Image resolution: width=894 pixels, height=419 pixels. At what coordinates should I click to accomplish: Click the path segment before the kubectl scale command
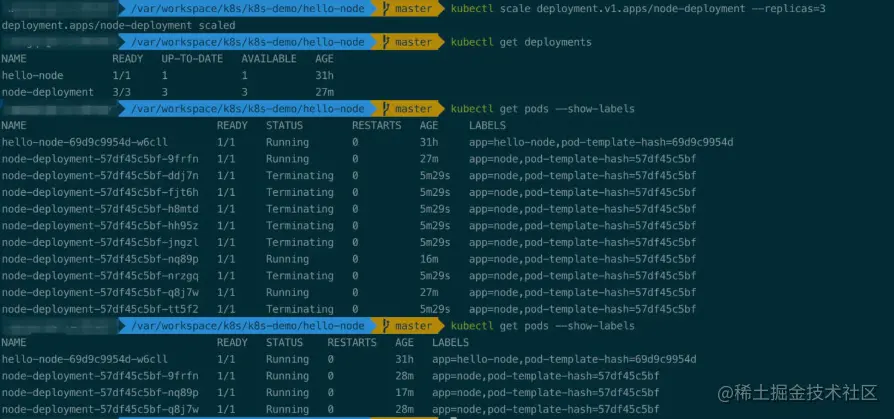[x=247, y=9]
